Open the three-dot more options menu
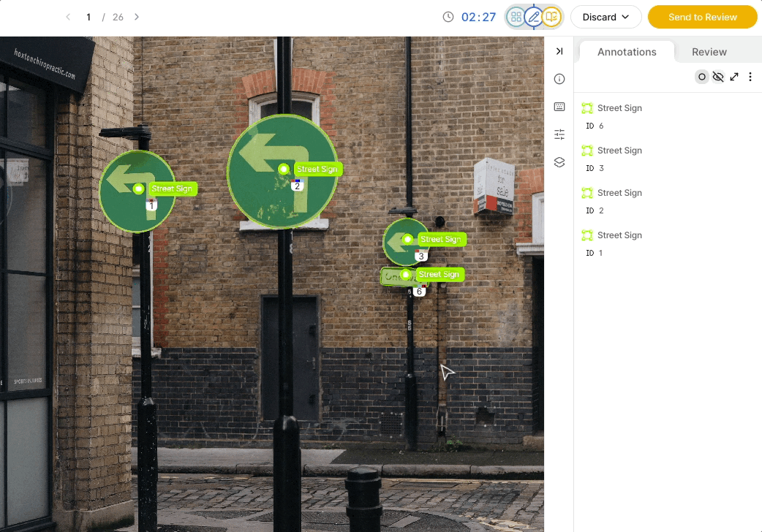 pyautogui.click(x=750, y=77)
